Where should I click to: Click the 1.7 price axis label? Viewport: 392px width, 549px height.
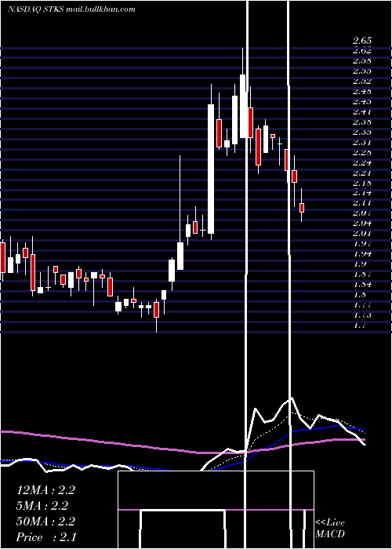click(x=359, y=325)
